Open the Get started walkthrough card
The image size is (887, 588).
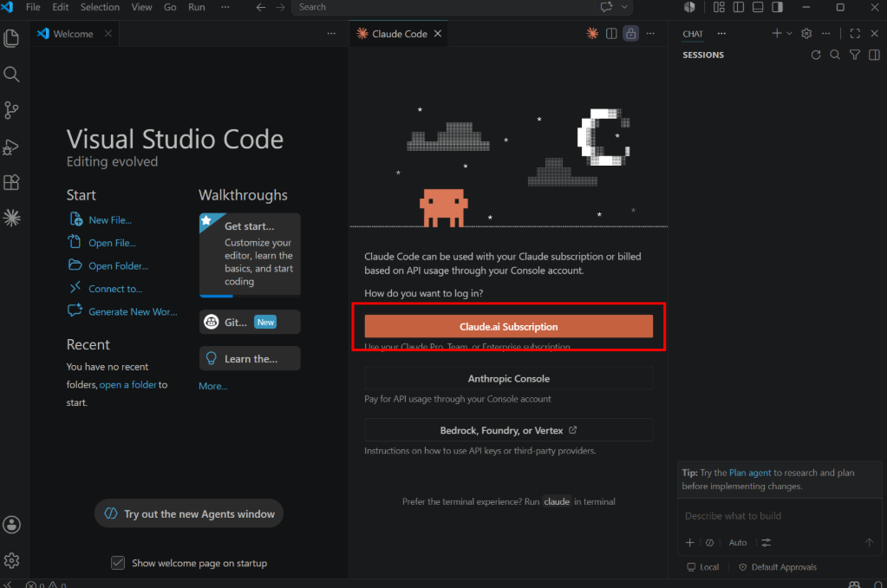click(x=250, y=255)
